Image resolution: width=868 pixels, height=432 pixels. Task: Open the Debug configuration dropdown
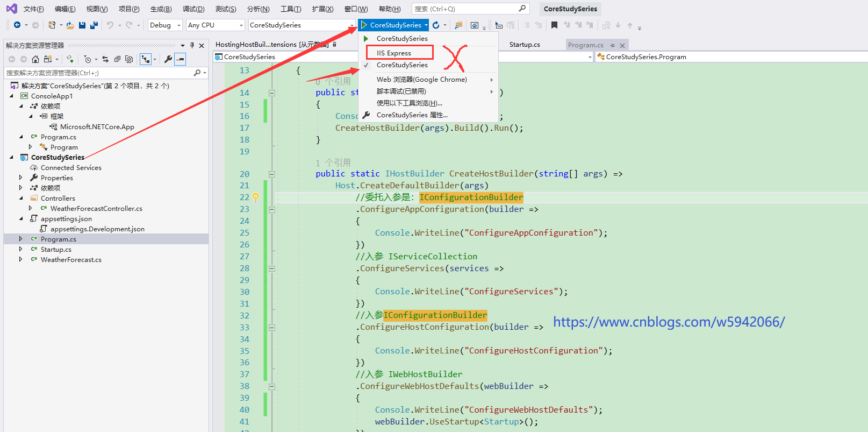166,25
